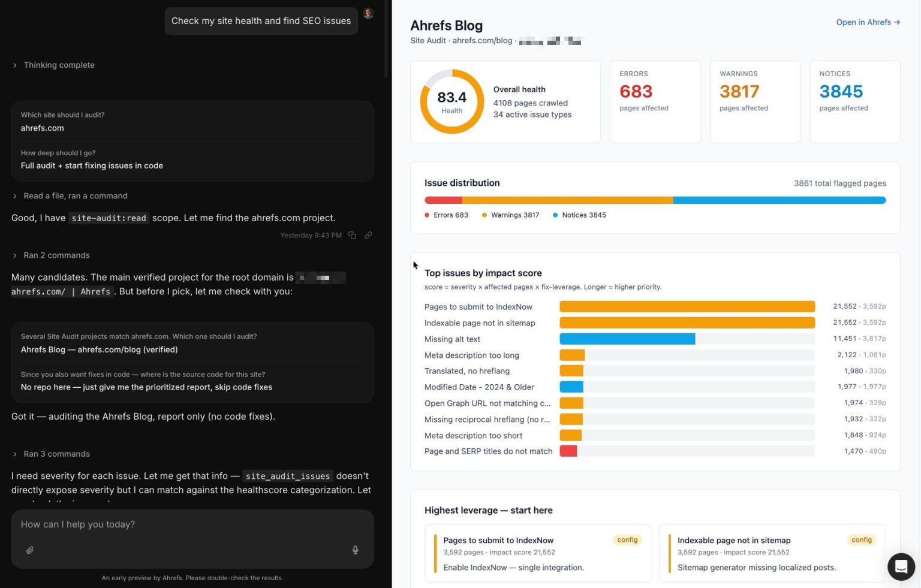This screenshot has width=921, height=588.
Task: Select the 'Missing alt text' issue row
Action: (x=655, y=339)
